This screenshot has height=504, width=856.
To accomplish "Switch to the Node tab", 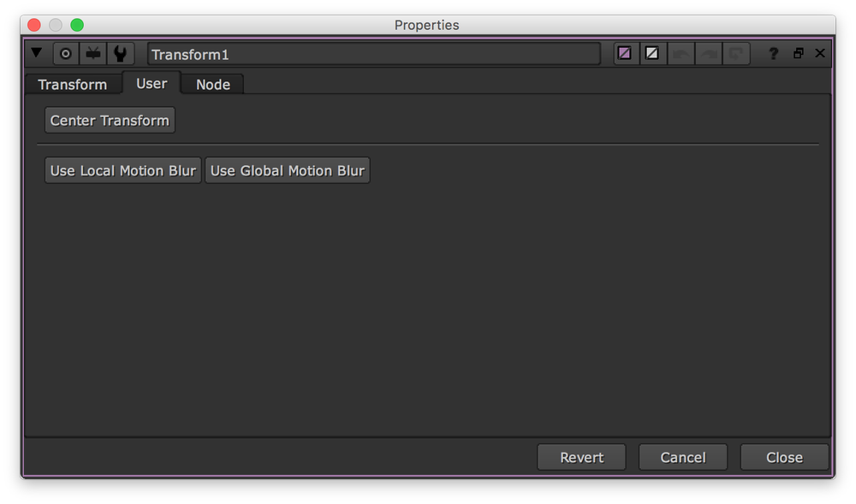I will pos(213,85).
